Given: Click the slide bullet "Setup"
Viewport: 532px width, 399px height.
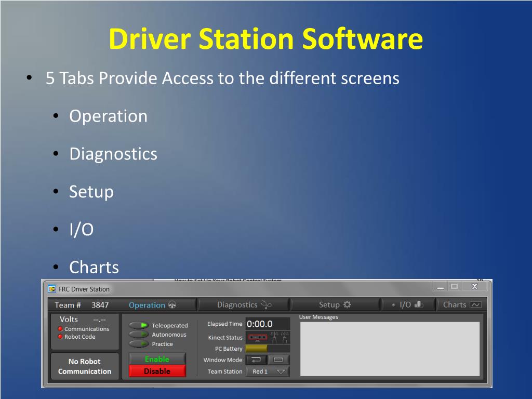Looking at the screenshot, I should tap(91, 192).
